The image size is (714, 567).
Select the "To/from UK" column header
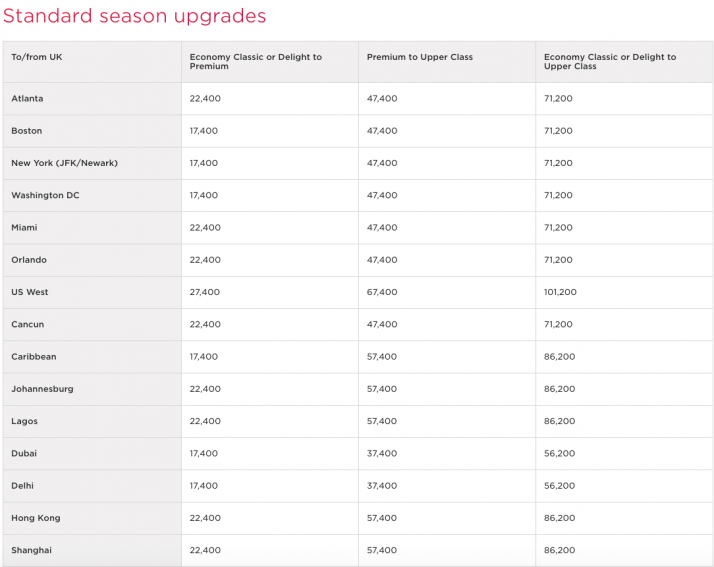pos(36,57)
